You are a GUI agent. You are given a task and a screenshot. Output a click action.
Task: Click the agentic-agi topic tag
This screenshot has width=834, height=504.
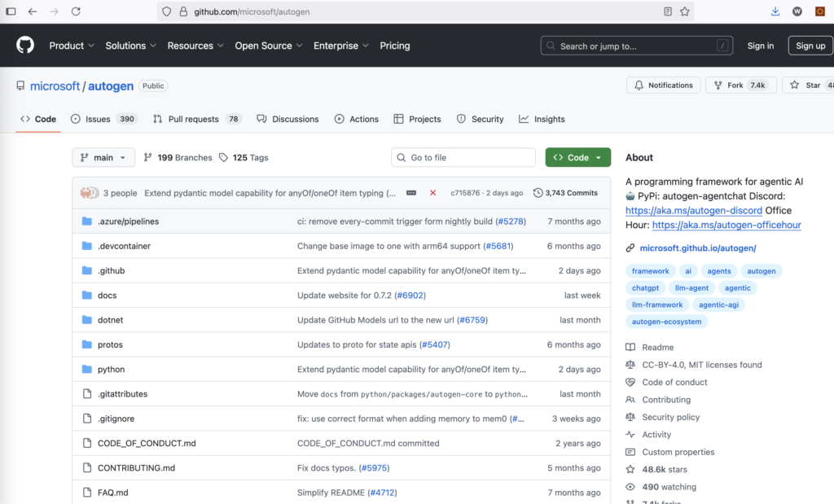click(x=718, y=305)
